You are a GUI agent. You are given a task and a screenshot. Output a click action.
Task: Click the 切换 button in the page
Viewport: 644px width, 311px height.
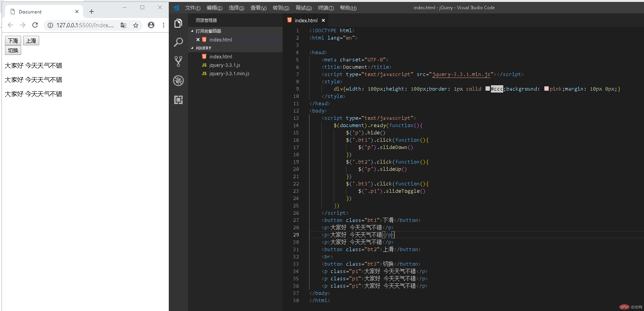click(13, 50)
